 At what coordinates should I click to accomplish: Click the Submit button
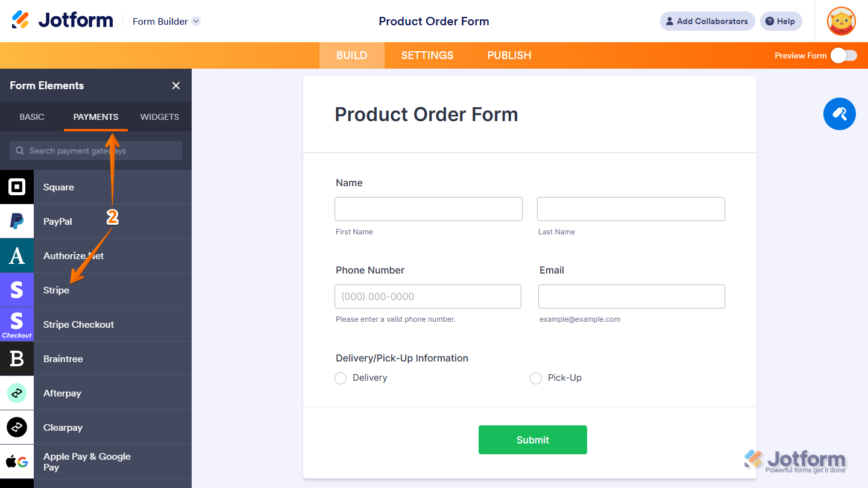[x=532, y=440]
